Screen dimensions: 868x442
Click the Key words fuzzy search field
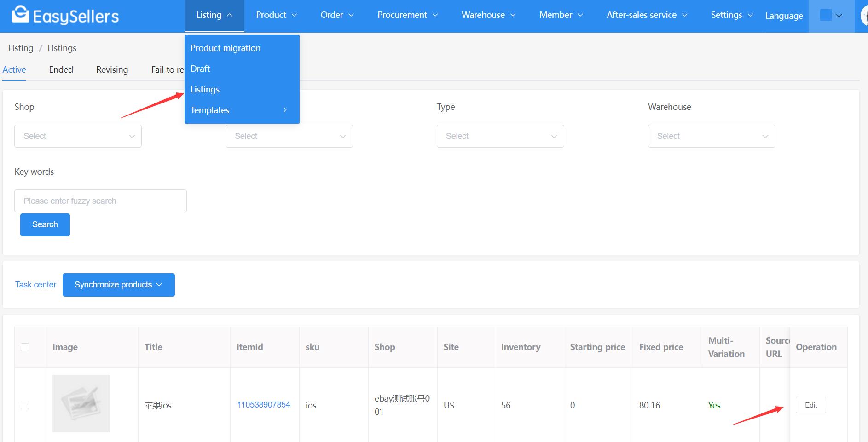pyautogui.click(x=100, y=201)
